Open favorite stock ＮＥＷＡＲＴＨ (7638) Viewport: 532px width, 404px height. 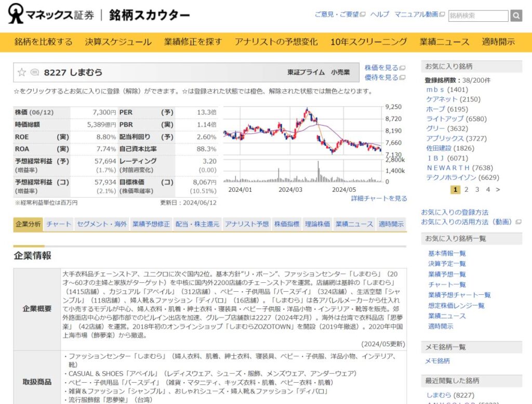460,168
